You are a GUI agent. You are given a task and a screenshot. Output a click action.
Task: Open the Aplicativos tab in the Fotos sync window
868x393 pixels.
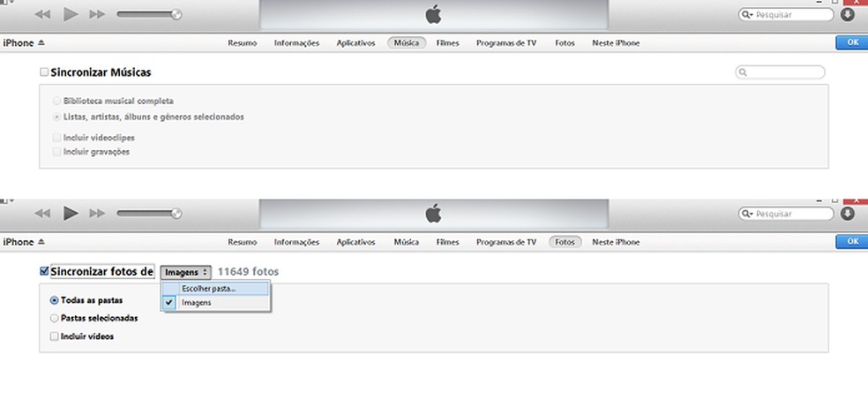(x=356, y=242)
